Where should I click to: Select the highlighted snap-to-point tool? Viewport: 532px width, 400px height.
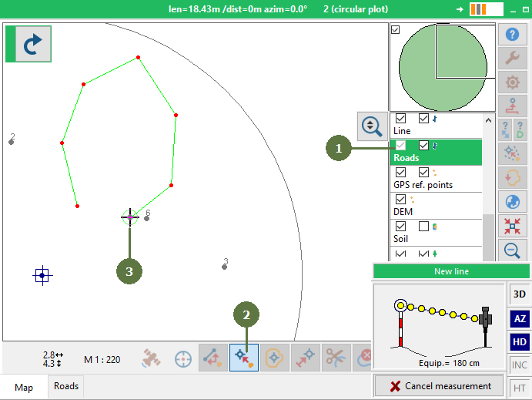tap(244, 358)
